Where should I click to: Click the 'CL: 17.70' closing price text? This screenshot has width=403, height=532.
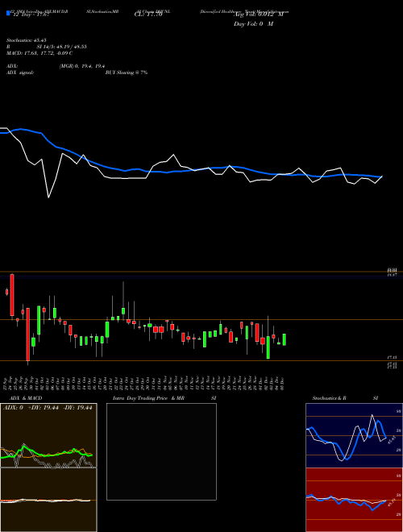click(148, 15)
